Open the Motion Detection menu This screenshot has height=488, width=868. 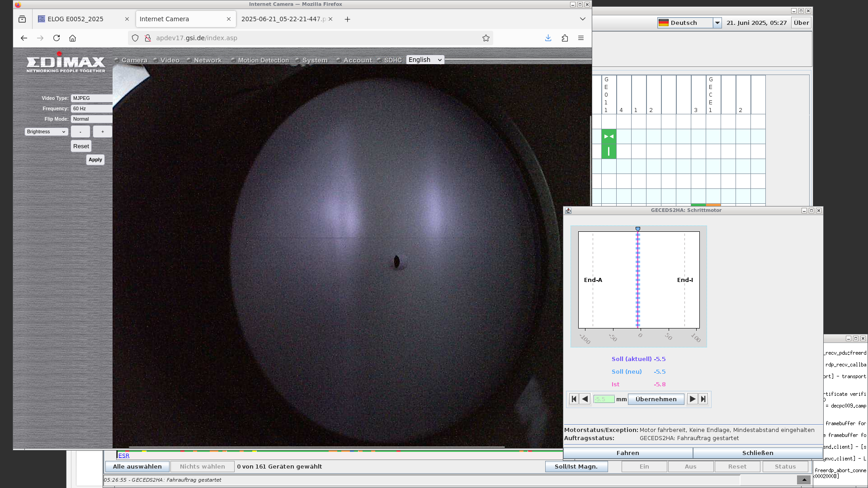point(263,60)
